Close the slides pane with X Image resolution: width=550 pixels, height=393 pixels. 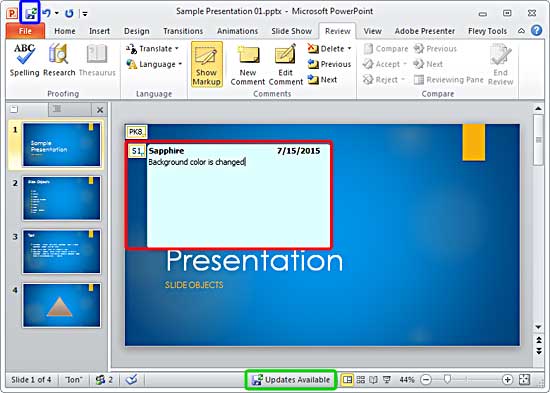tap(100, 110)
